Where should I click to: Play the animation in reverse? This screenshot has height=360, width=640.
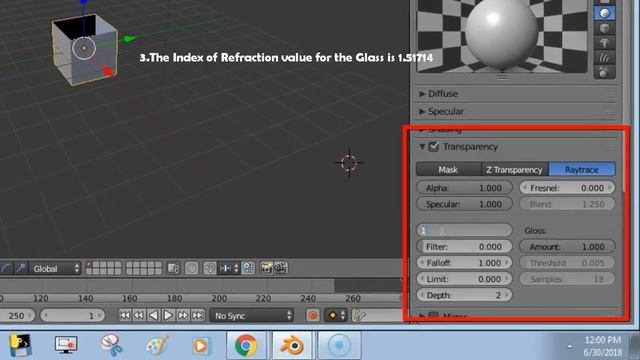[x=153, y=316]
